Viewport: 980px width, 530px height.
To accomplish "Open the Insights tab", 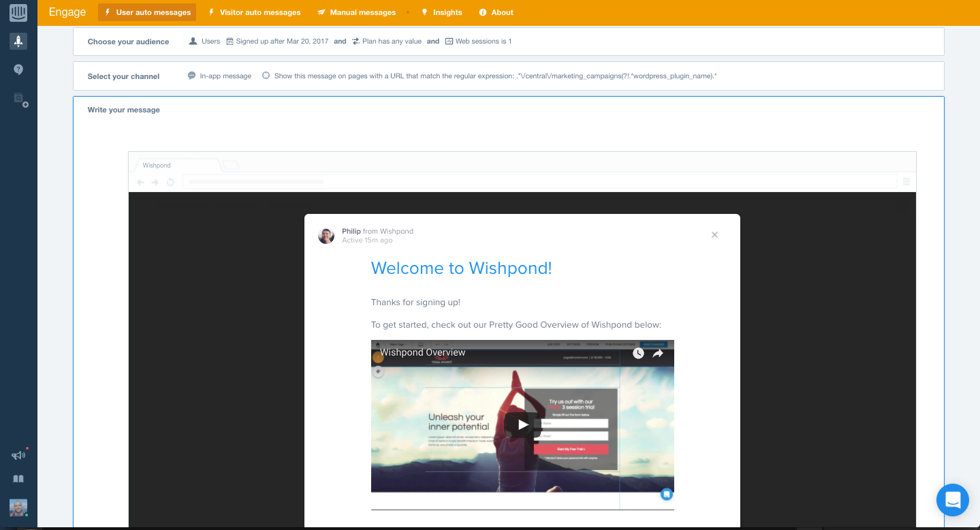I will 441,12.
